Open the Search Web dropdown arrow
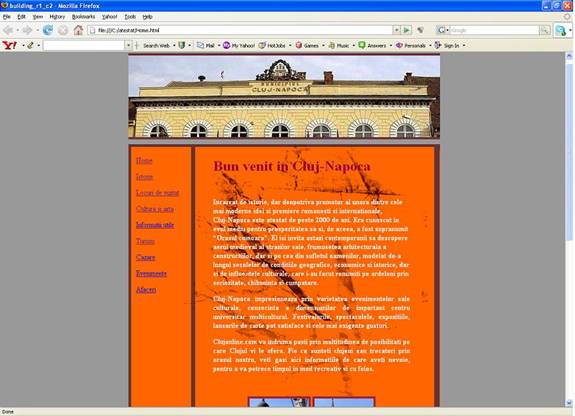 [174, 45]
